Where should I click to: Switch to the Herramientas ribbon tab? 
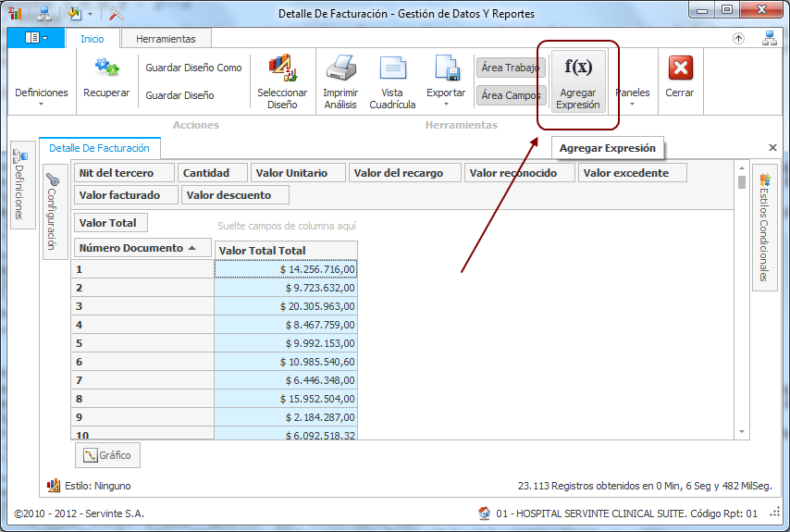[x=166, y=39]
